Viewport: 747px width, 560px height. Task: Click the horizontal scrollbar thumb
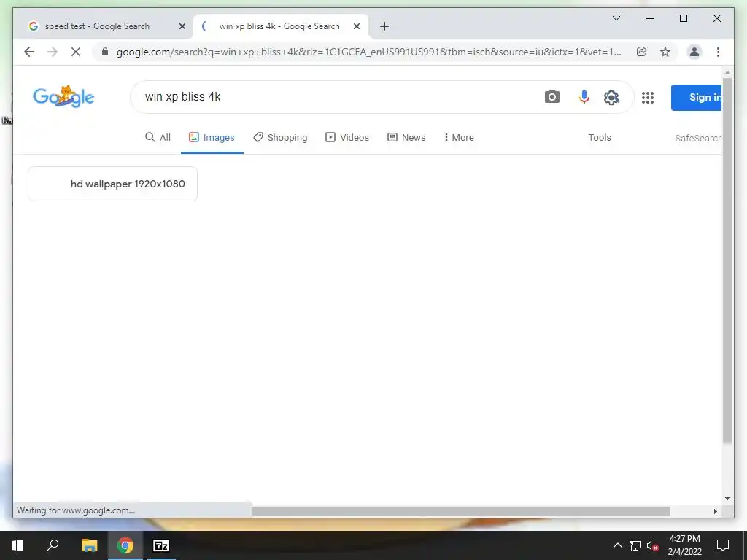(460, 511)
